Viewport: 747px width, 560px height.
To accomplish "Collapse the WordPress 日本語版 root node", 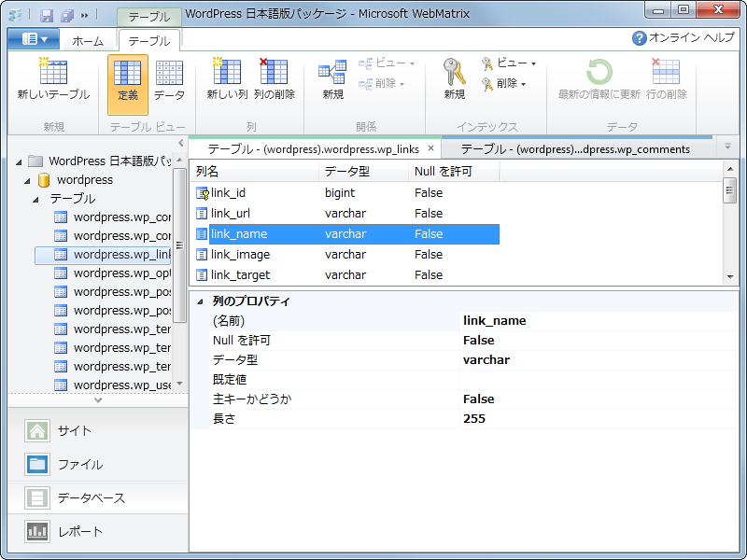I will point(19,161).
